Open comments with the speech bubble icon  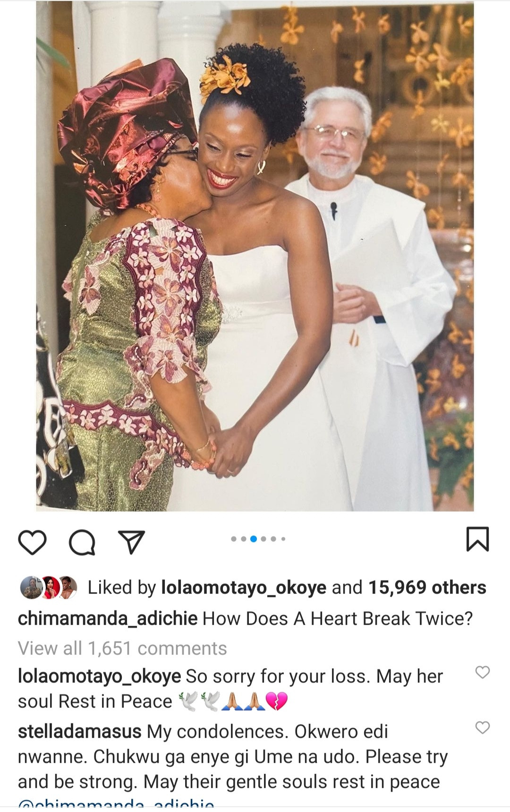click(82, 542)
